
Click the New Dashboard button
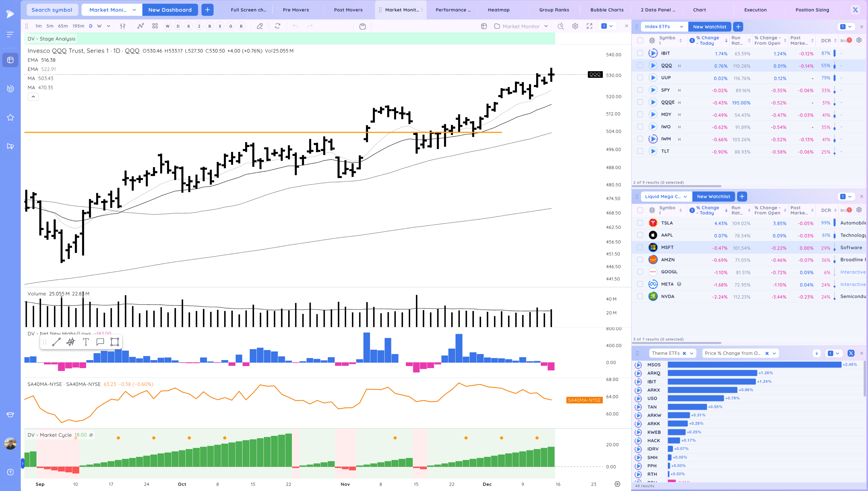pyautogui.click(x=170, y=10)
